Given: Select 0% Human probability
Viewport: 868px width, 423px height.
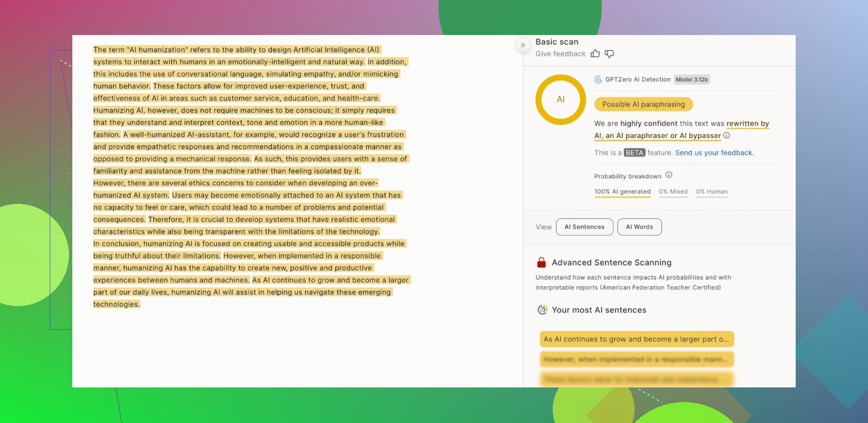Looking at the screenshot, I should coord(711,192).
